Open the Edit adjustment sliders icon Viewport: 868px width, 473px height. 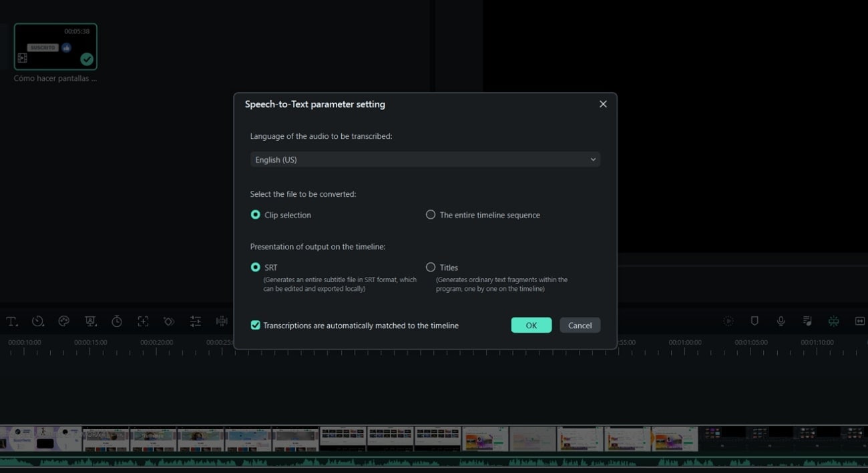(x=196, y=322)
